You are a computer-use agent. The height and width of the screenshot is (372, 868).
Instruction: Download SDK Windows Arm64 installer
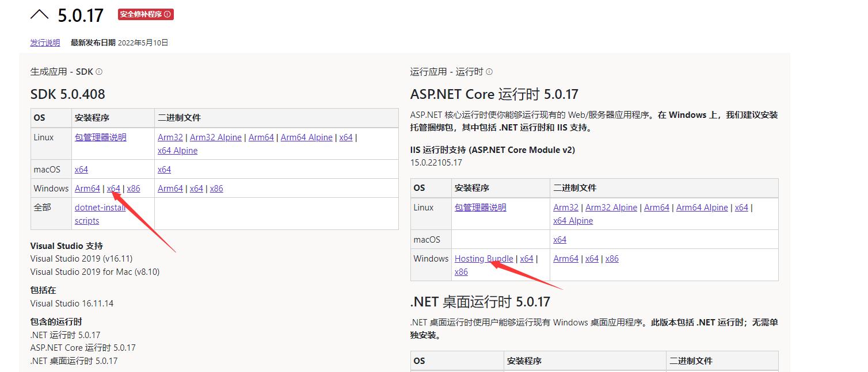pos(87,189)
